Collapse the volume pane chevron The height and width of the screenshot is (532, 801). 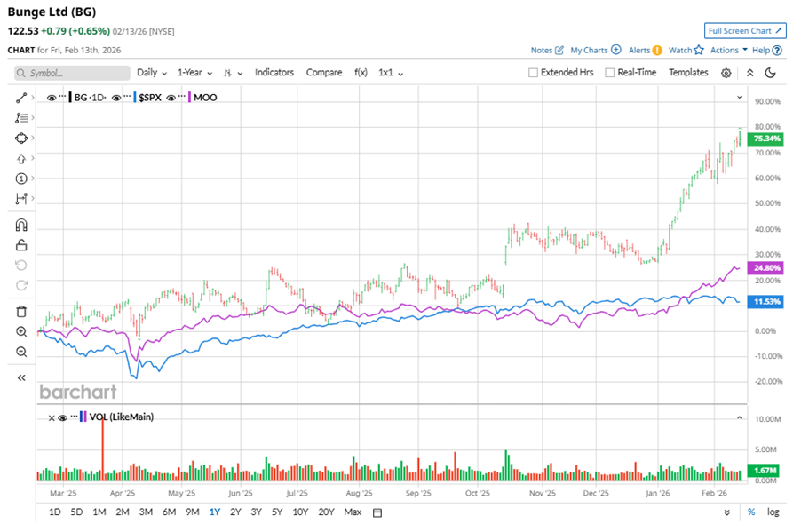tap(739, 417)
